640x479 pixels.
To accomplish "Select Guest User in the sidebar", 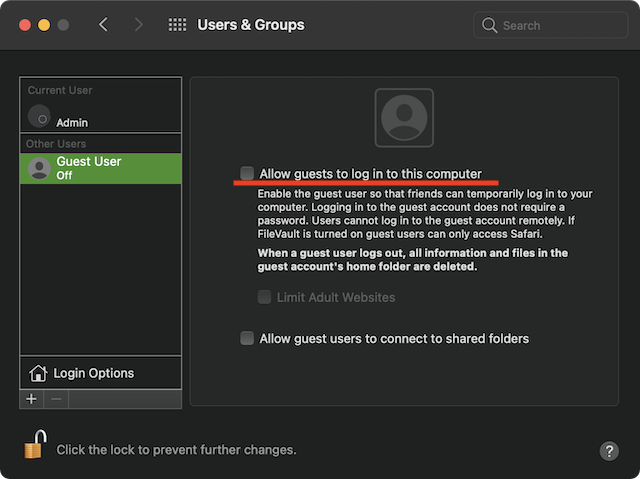I will [100, 167].
